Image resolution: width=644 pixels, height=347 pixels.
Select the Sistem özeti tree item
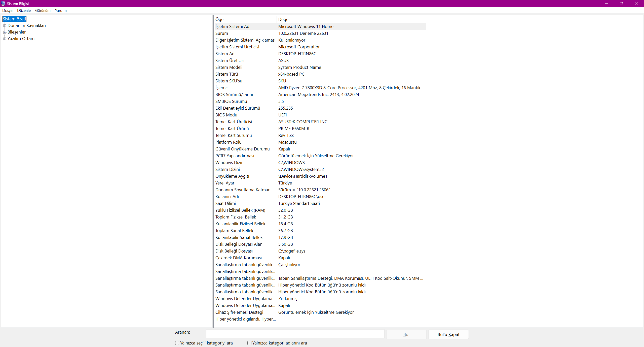pos(14,19)
